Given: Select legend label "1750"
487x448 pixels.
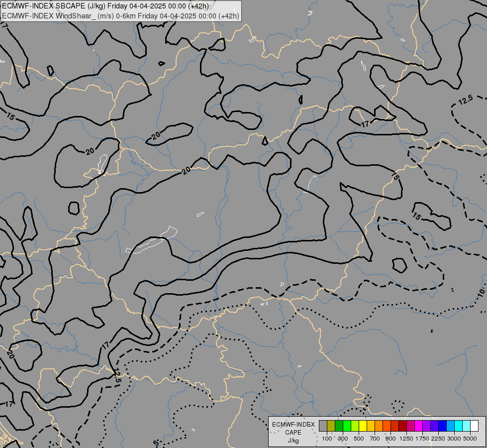Looking at the screenshot, I should [422, 439].
